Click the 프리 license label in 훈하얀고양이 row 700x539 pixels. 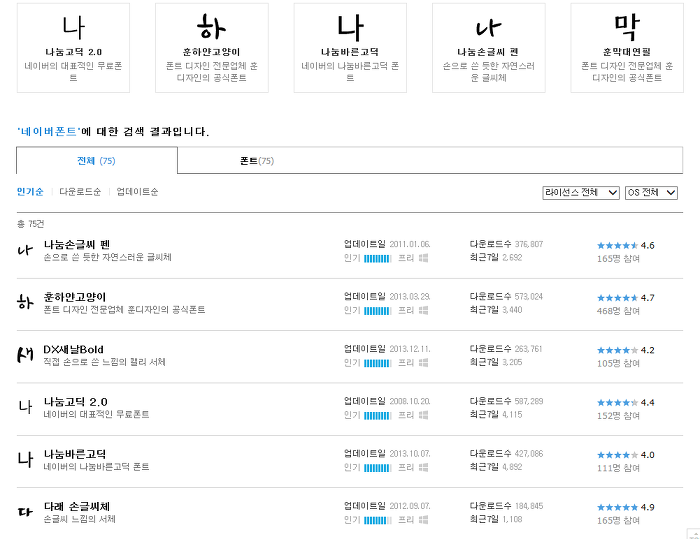click(406, 310)
